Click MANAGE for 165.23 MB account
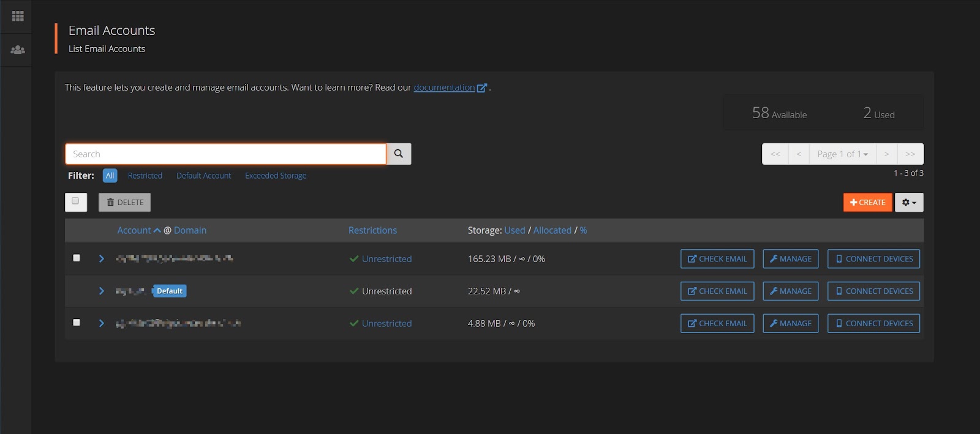 point(790,259)
